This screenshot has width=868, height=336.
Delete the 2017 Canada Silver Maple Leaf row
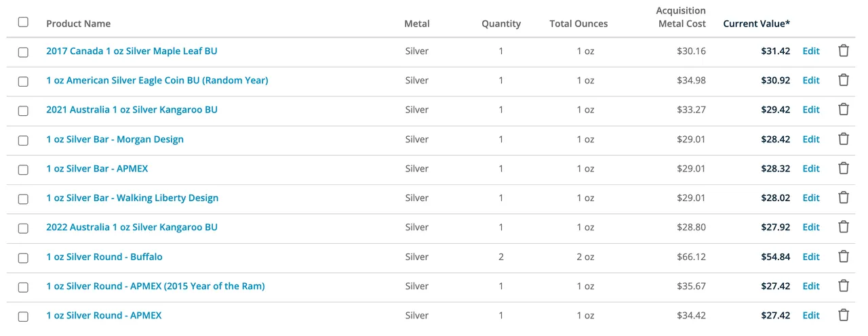pyautogui.click(x=844, y=51)
